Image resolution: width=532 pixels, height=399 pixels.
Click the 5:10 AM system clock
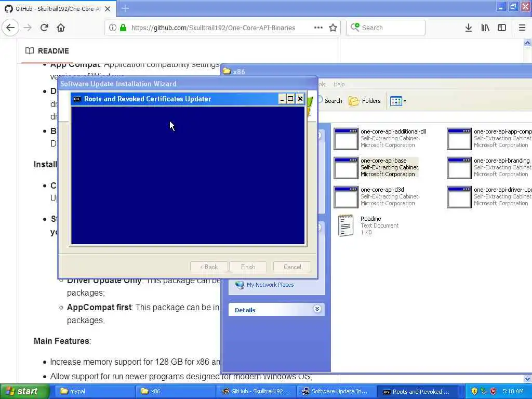[x=513, y=392]
